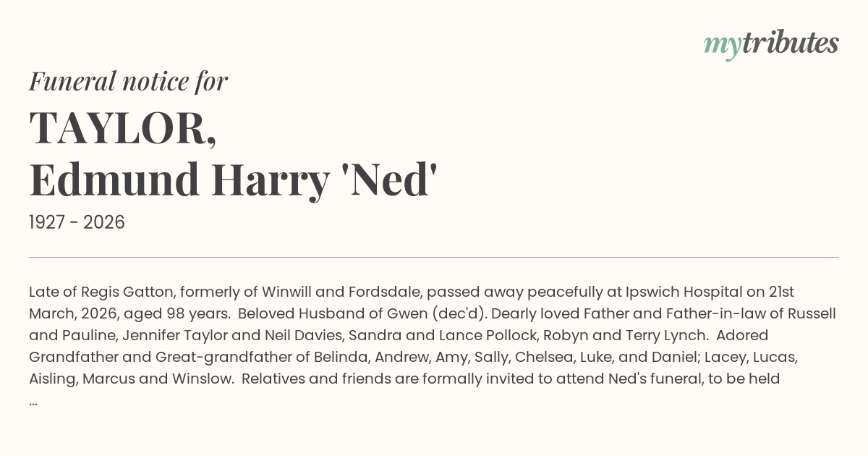Viewport: 868px width, 456px height.
Task: Click the 'Funeral notice for' heading
Action: click(129, 82)
